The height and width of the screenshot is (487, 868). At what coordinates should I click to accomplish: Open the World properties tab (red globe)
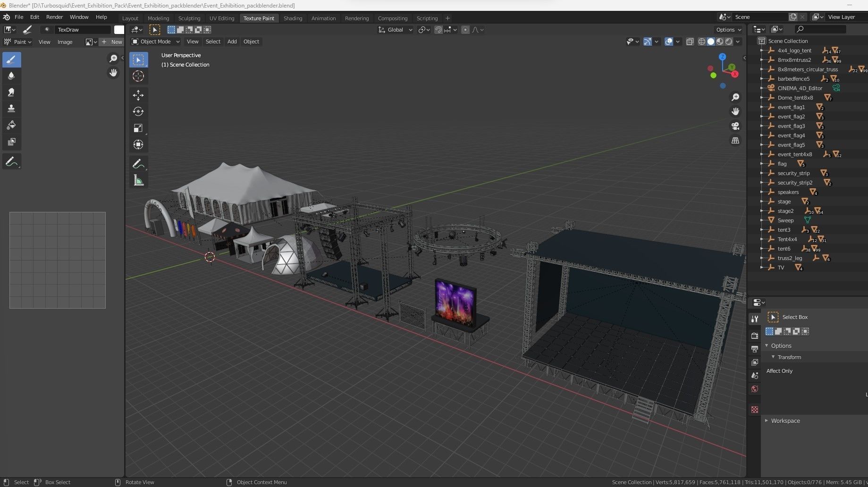755,389
